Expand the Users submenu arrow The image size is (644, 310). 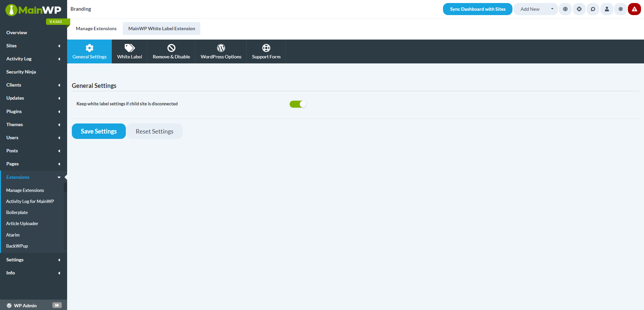(59, 138)
